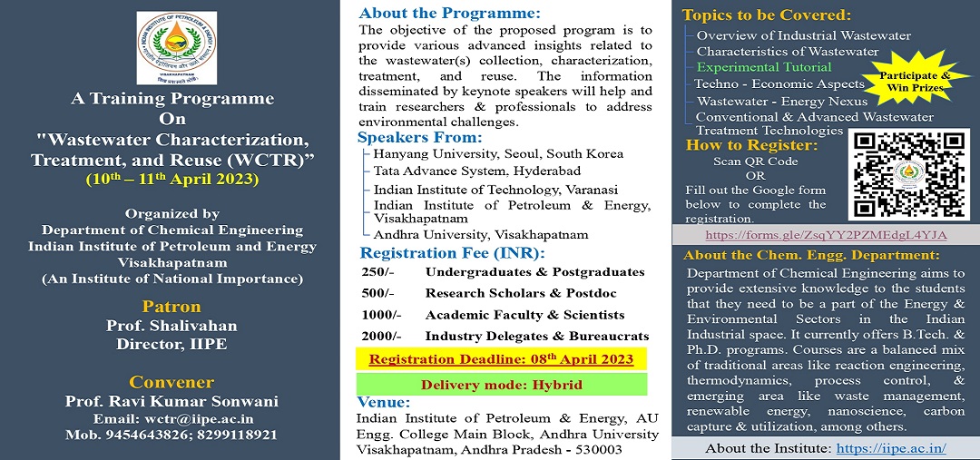Screen dimensions: 980x460
Task: Click the How to Register heading
Action: 752,146
